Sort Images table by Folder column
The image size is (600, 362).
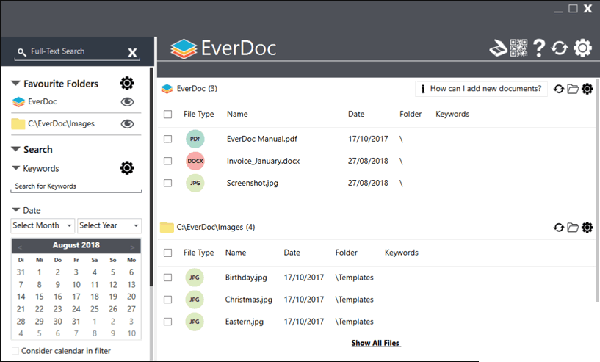click(x=346, y=253)
